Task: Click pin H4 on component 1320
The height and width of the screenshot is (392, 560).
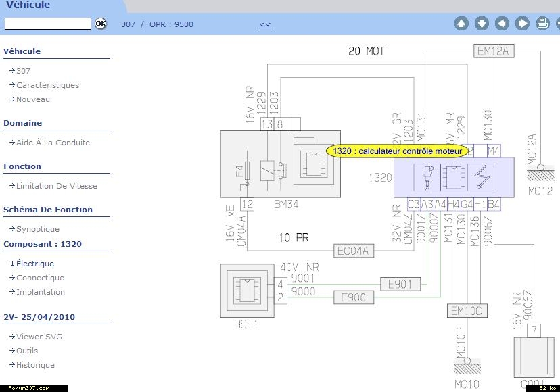Action: click(x=454, y=204)
